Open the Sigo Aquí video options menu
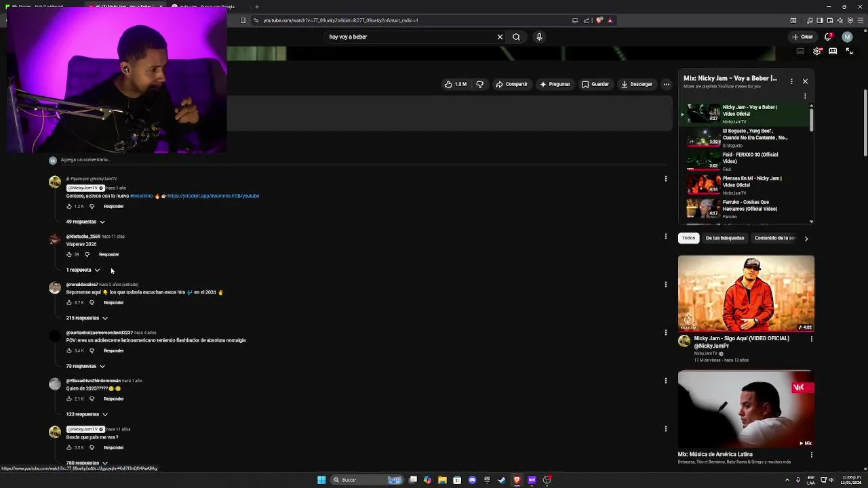The image size is (868, 488). [811, 338]
